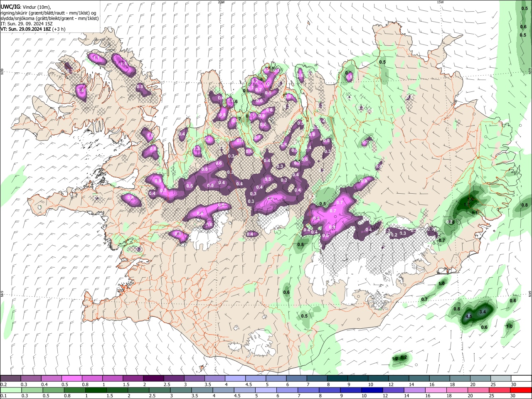Select the 'rigning/skúrir' description line
This screenshot has width=532, height=399.
pyautogui.click(x=49, y=13)
